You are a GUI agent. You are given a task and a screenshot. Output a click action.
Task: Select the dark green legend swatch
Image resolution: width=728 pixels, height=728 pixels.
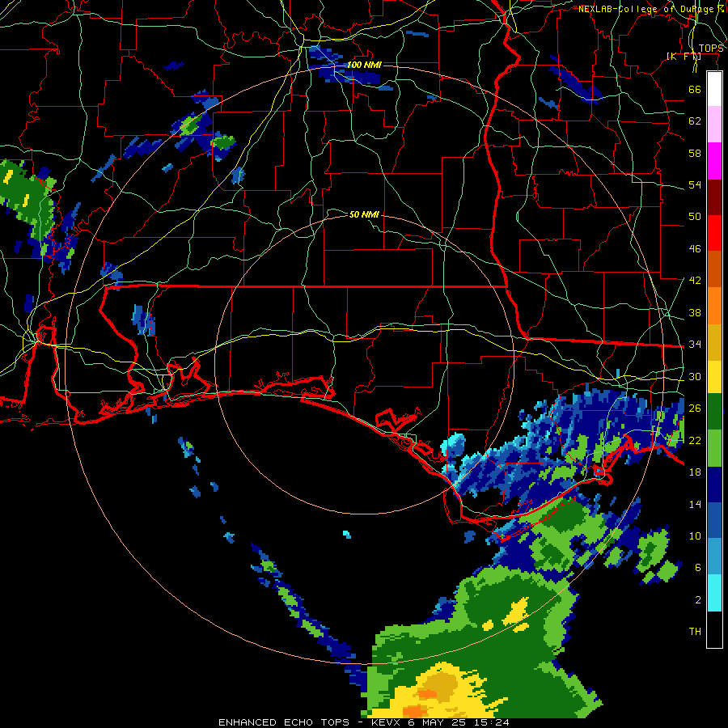point(714,412)
